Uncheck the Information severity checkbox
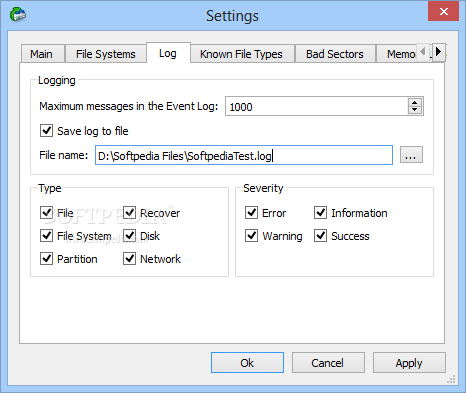This screenshot has height=393, width=466. pos(320,213)
